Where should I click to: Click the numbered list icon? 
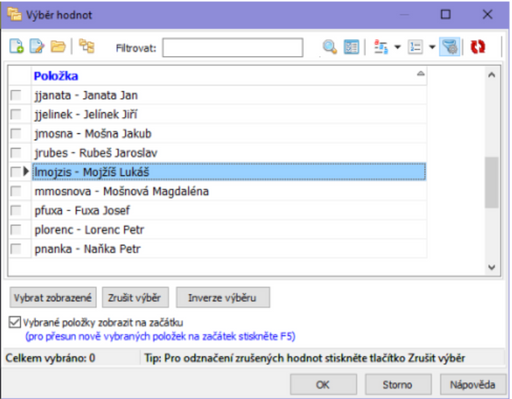415,47
